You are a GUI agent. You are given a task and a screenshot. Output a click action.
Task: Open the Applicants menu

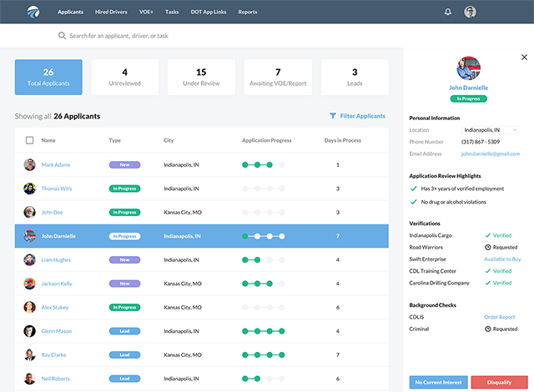pyautogui.click(x=70, y=12)
